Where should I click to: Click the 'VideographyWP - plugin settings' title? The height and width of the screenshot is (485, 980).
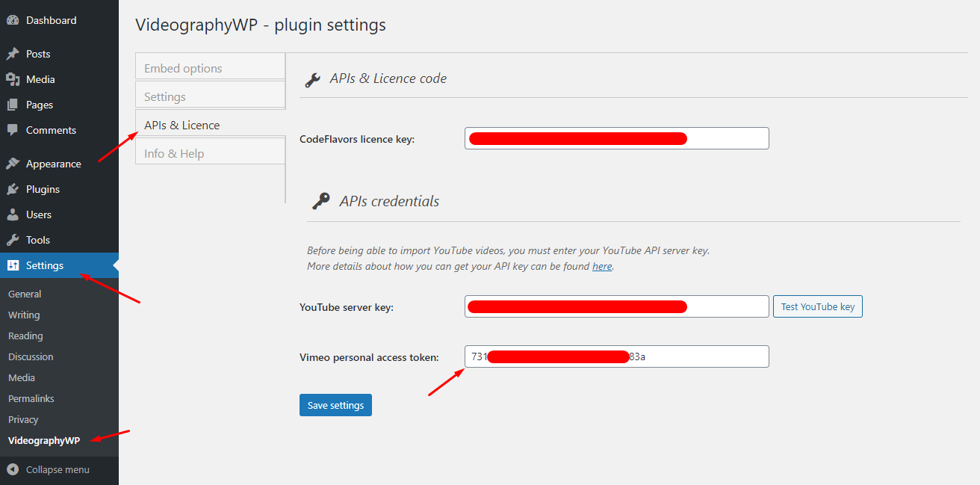261,25
